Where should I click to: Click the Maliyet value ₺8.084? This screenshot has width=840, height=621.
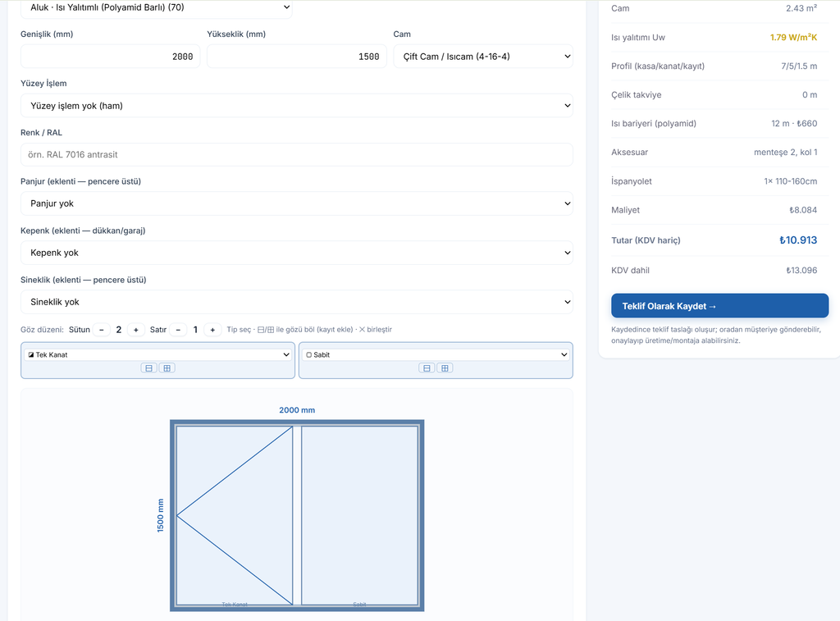click(x=803, y=210)
